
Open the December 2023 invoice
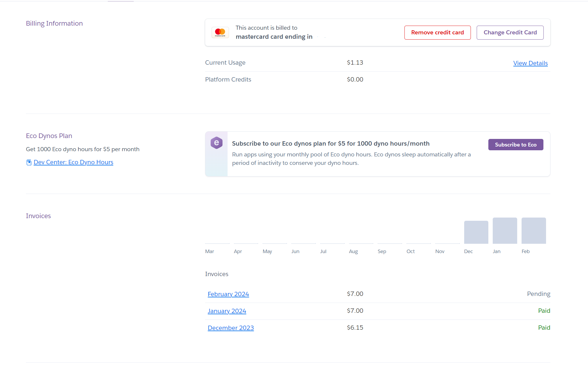click(230, 328)
